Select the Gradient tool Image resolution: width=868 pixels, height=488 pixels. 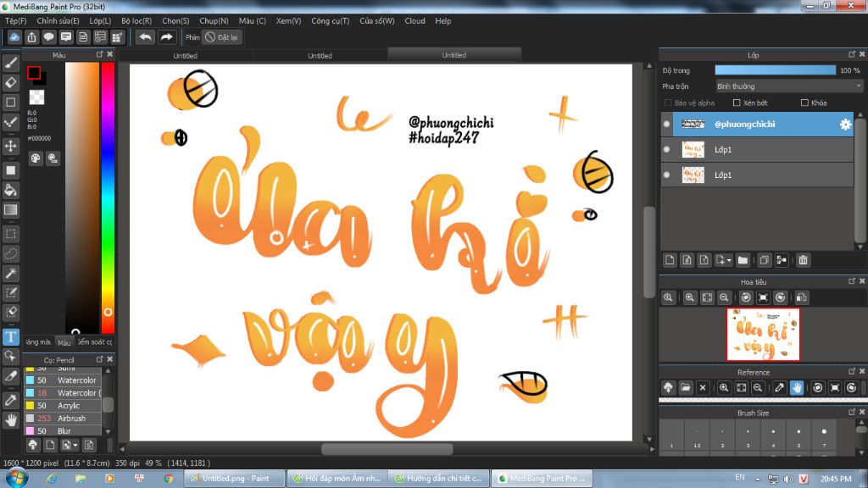pyautogui.click(x=10, y=210)
